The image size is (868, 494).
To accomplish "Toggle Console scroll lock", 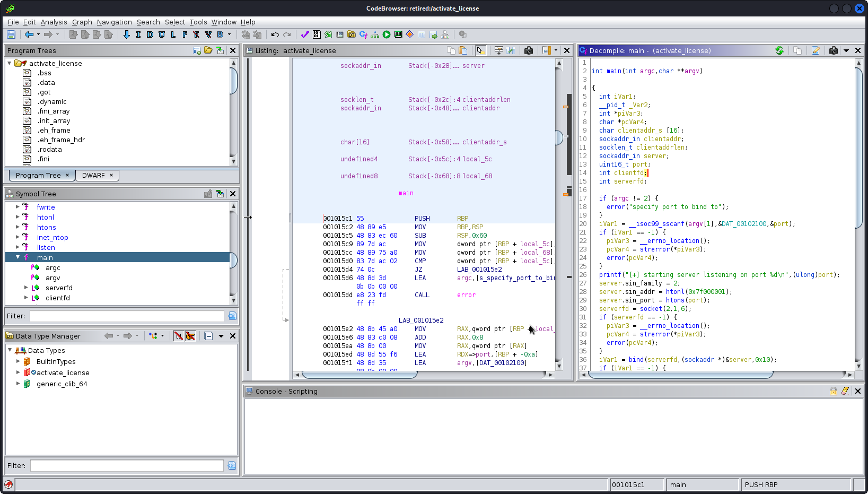I will [x=834, y=391].
